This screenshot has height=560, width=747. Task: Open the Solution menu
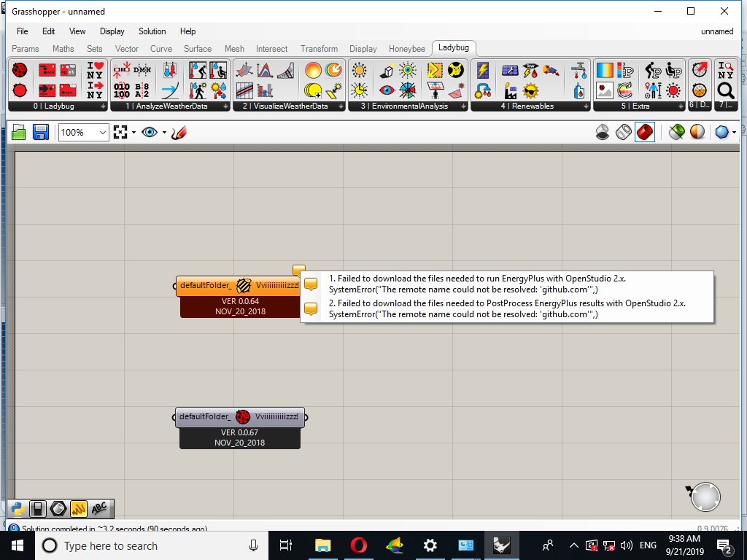coord(152,31)
